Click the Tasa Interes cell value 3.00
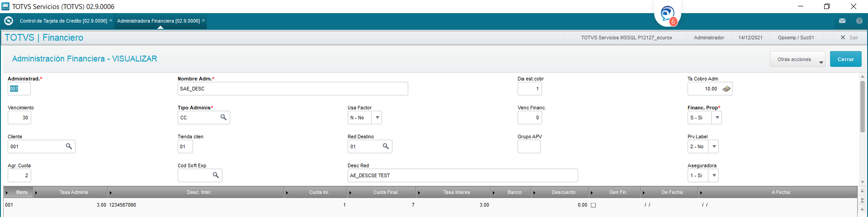This screenshot has height=217, width=868. pos(484,205)
